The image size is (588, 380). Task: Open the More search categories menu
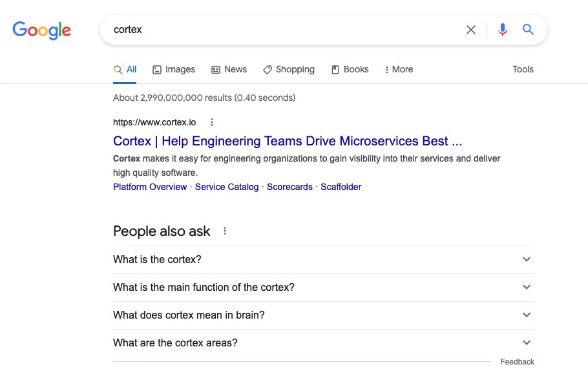click(399, 69)
